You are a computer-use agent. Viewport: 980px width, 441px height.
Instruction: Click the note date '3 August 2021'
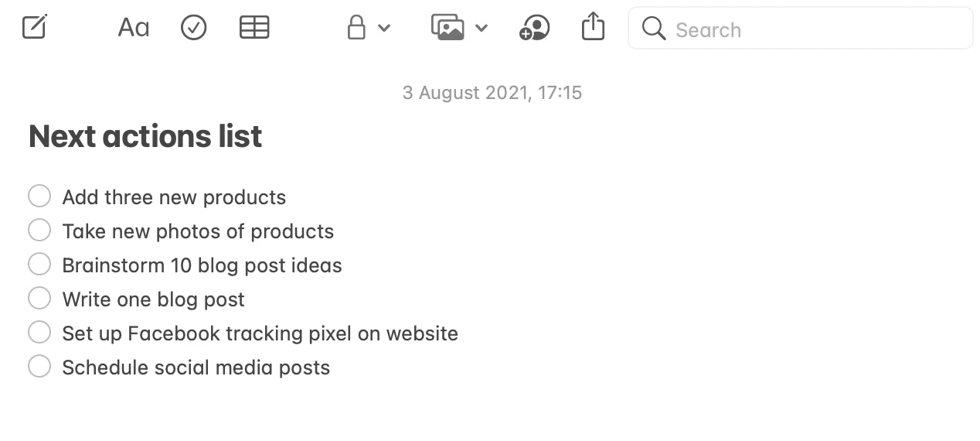[x=492, y=93]
